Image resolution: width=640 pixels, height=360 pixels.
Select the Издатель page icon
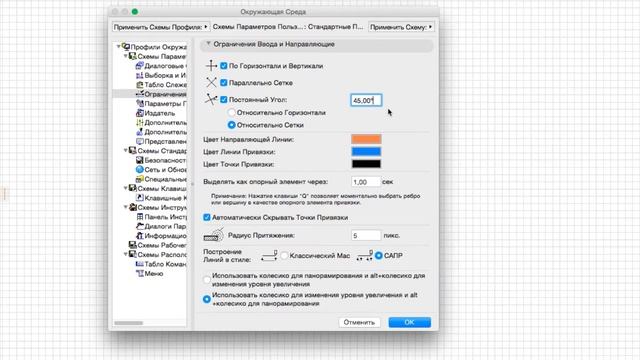(x=139, y=113)
